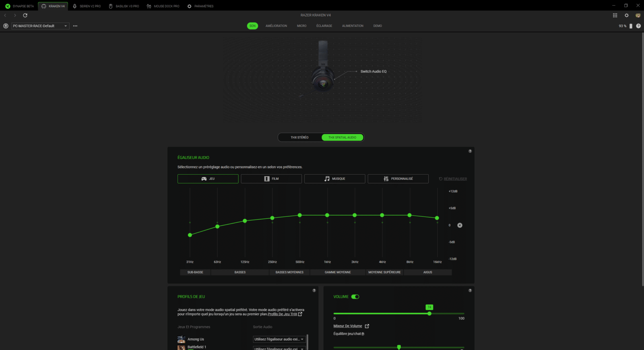Image resolution: width=644 pixels, height=350 pixels.
Task: Open Among Us audio output dropdown
Action: (x=279, y=340)
